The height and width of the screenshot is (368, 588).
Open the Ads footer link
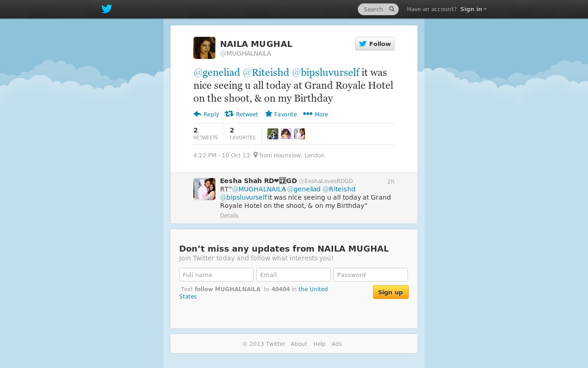click(337, 344)
